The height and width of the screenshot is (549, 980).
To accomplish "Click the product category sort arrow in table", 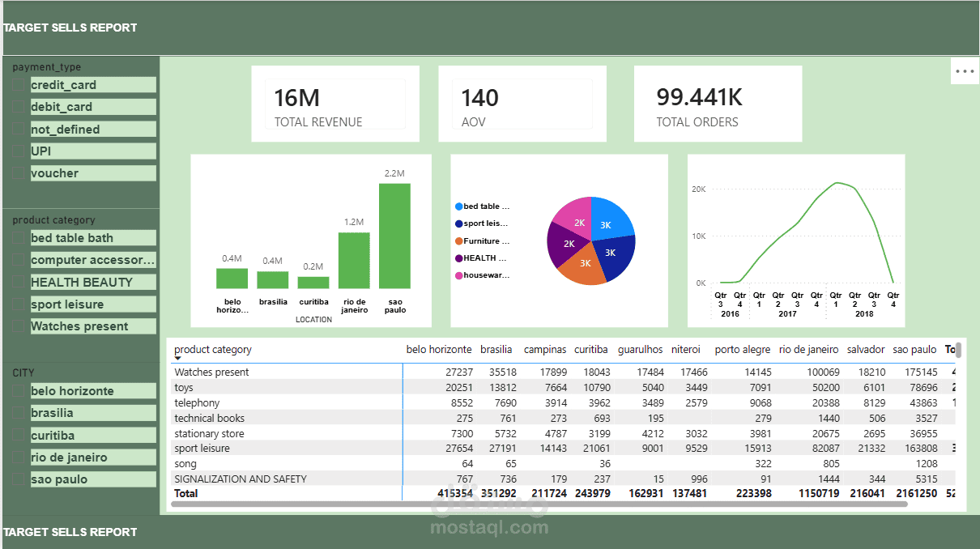I will coord(178,359).
